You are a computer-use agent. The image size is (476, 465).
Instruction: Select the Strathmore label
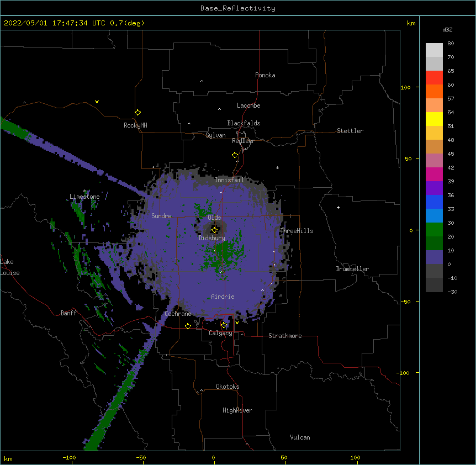coord(285,336)
